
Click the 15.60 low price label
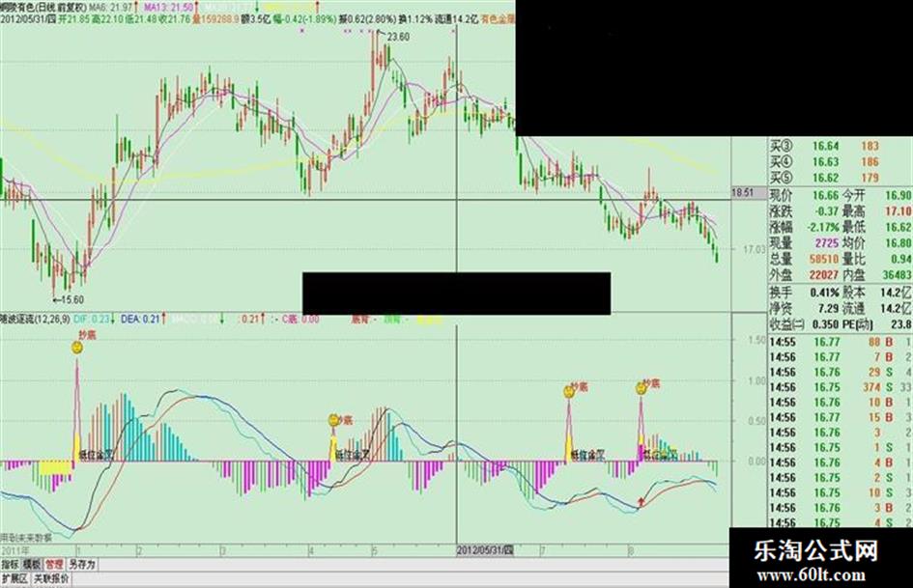72,300
